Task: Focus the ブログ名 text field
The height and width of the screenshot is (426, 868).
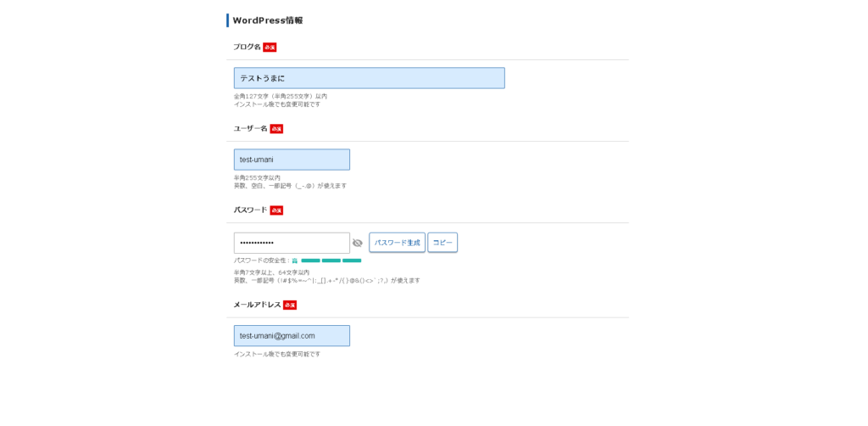Action: [x=369, y=78]
